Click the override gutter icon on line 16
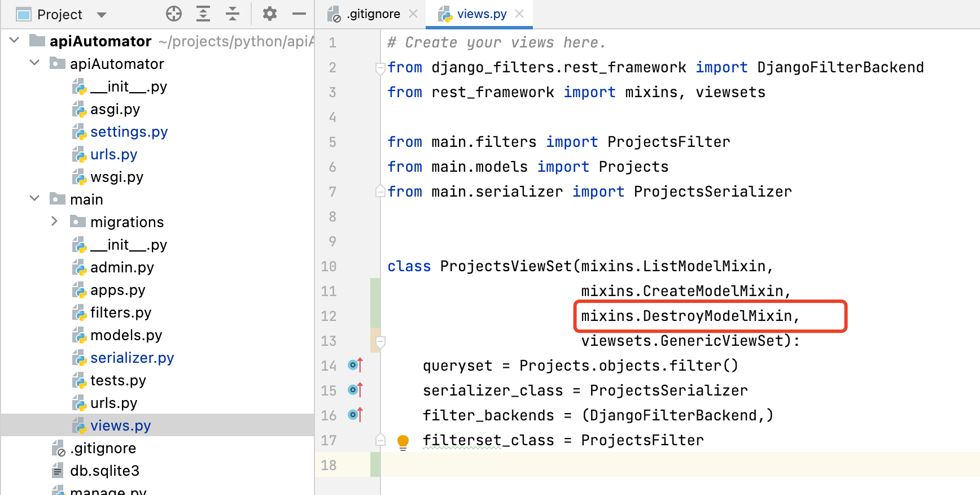Image resolution: width=980 pixels, height=495 pixels. pos(355,415)
